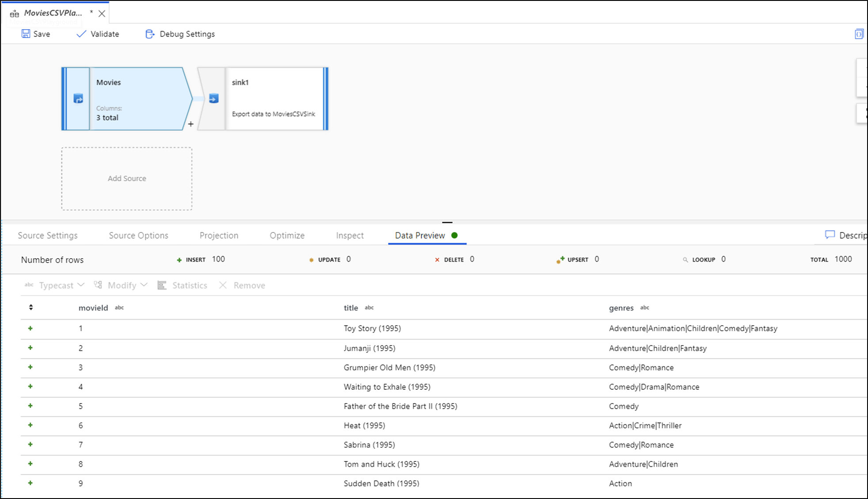Click the LOOKUP magnifier icon

685,259
